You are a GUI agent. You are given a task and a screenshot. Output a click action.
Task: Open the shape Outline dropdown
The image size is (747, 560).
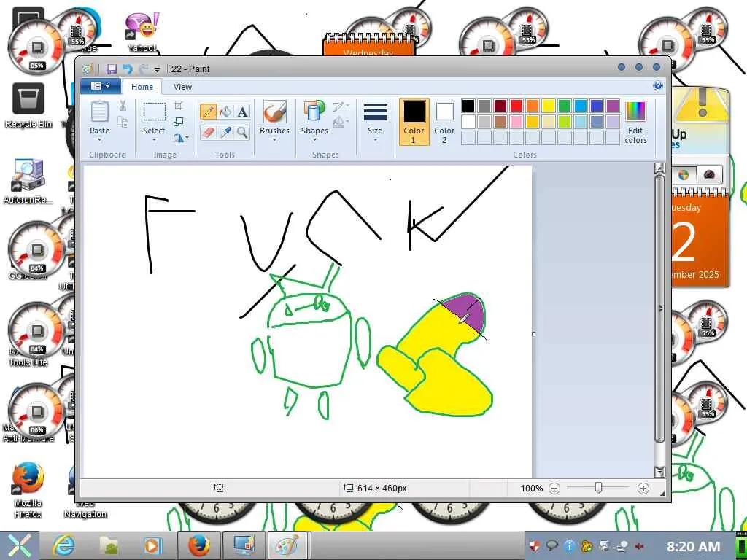point(341,106)
